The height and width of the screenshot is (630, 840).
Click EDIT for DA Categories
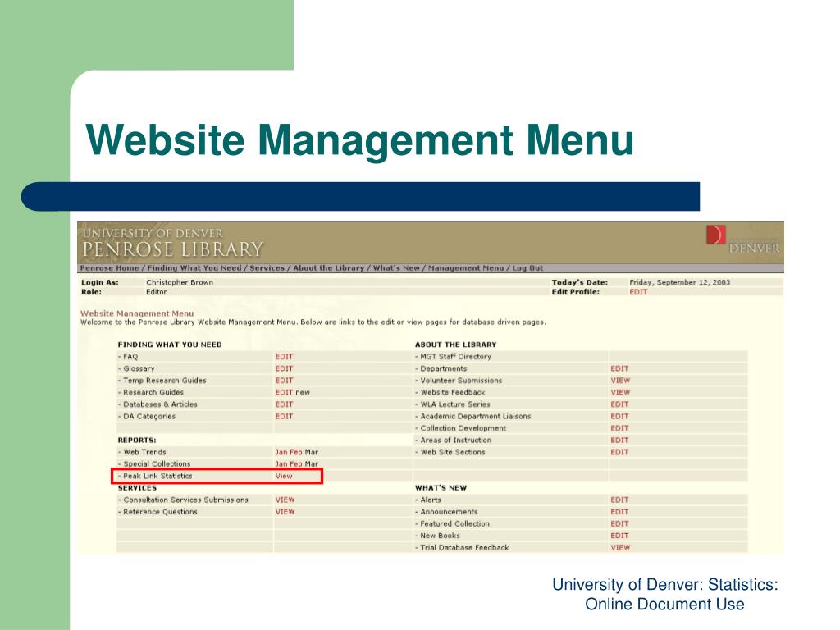pos(284,416)
